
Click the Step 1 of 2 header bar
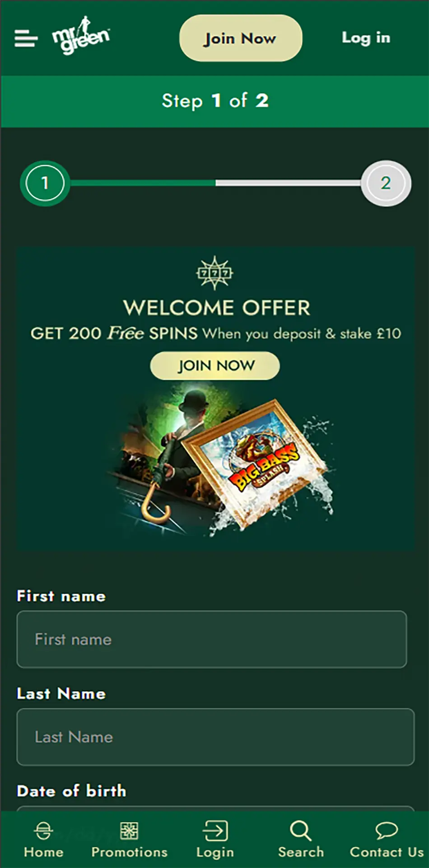[215, 101]
